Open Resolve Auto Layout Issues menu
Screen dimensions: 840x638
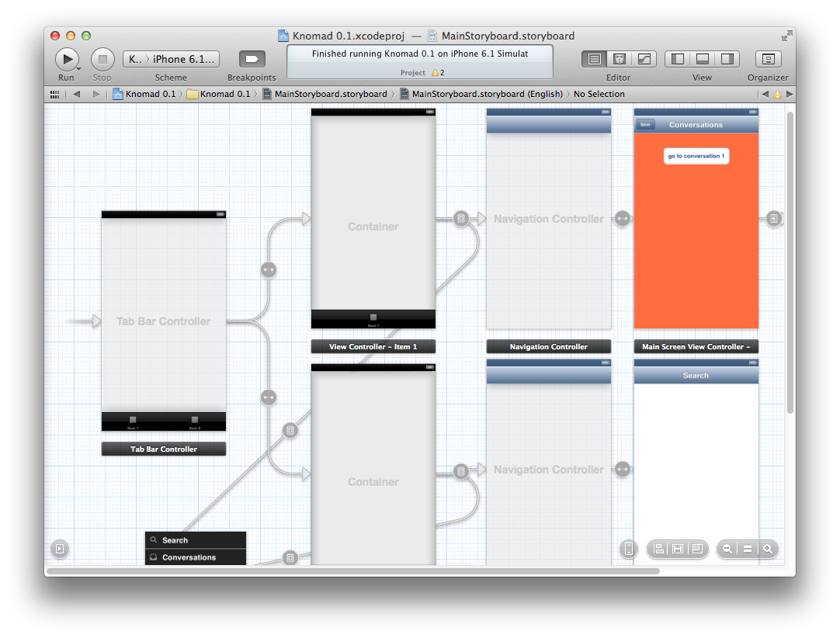pos(697,549)
